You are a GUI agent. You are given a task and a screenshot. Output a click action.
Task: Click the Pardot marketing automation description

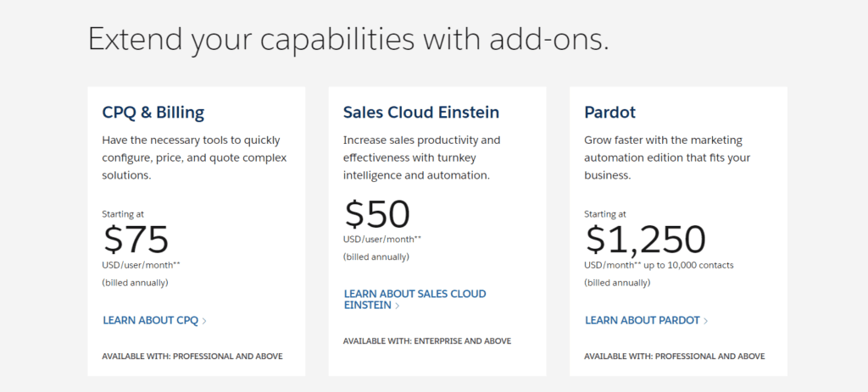coord(667,157)
